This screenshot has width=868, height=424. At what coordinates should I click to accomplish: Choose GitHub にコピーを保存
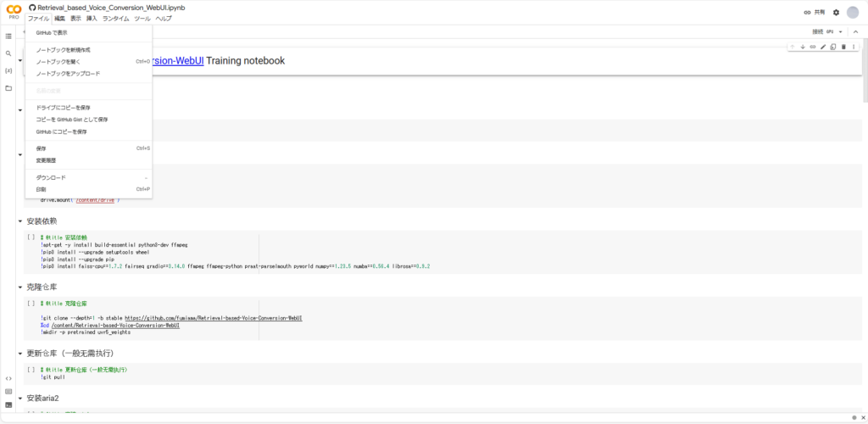pos(88,131)
